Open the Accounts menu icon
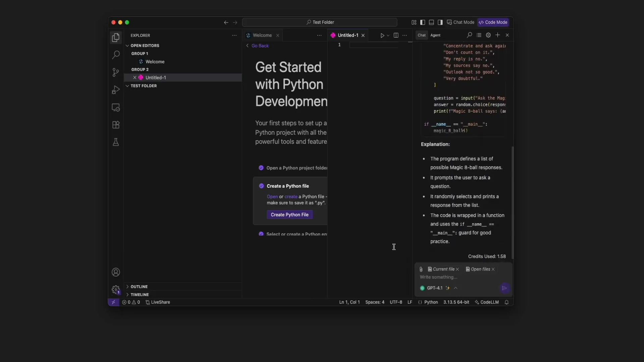This screenshot has width=644, height=362. click(x=116, y=272)
